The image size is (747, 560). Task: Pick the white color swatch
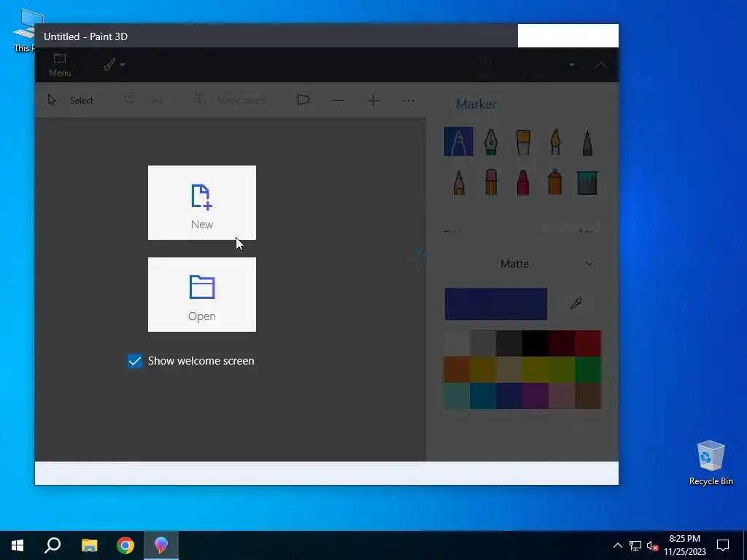(457, 343)
